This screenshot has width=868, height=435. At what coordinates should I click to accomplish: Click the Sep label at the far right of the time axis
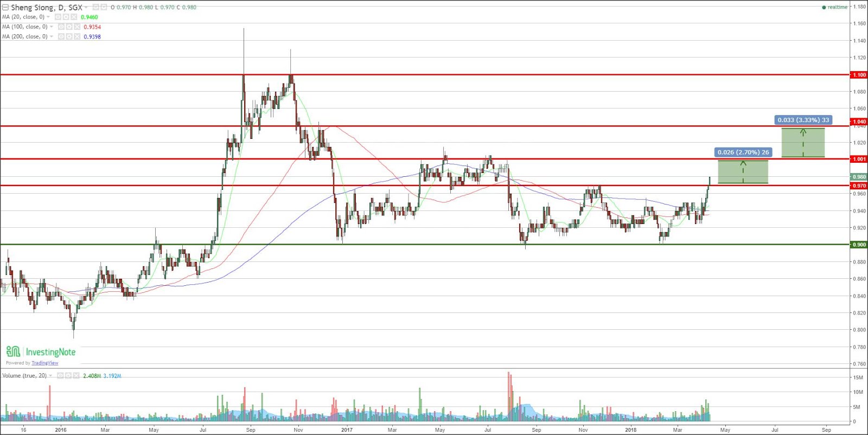click(826, 430)
